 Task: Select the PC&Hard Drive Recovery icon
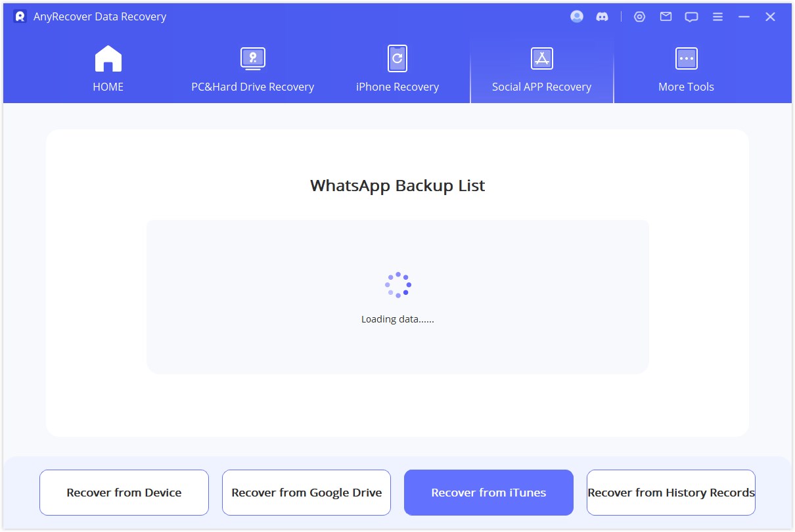tap(252, 58)
